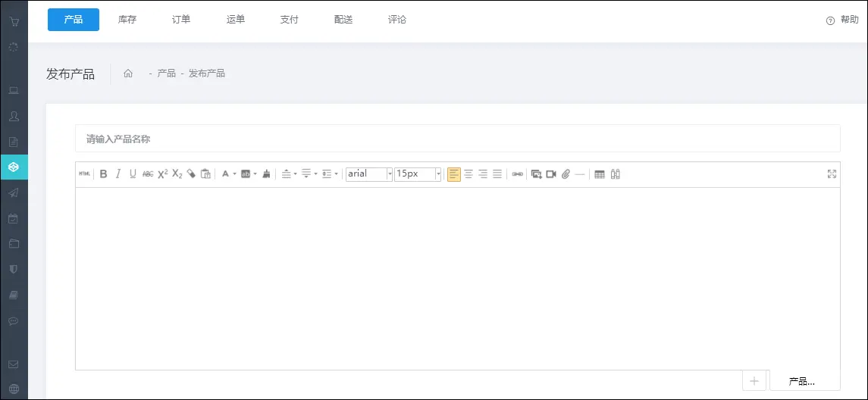Expand editor to fullscreen mode
Image resolution: width=868 pixels, height=400 pixels.
(x=832, y=174)
